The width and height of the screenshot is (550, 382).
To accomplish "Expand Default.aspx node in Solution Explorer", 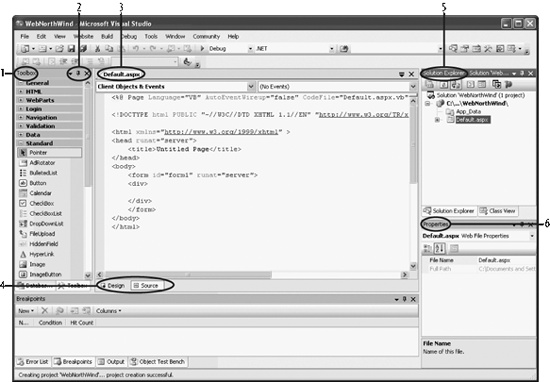I will [x=437, y=120].
